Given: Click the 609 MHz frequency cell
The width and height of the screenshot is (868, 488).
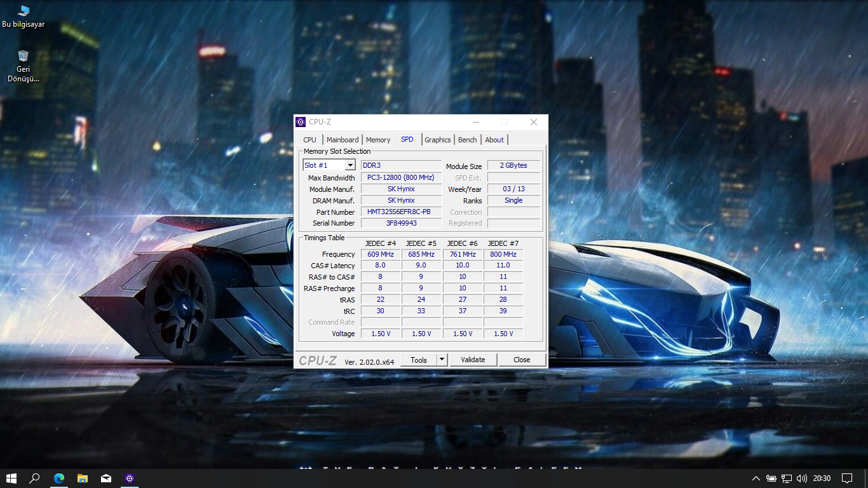Looking at the screenshot, I should pos(381,254).
